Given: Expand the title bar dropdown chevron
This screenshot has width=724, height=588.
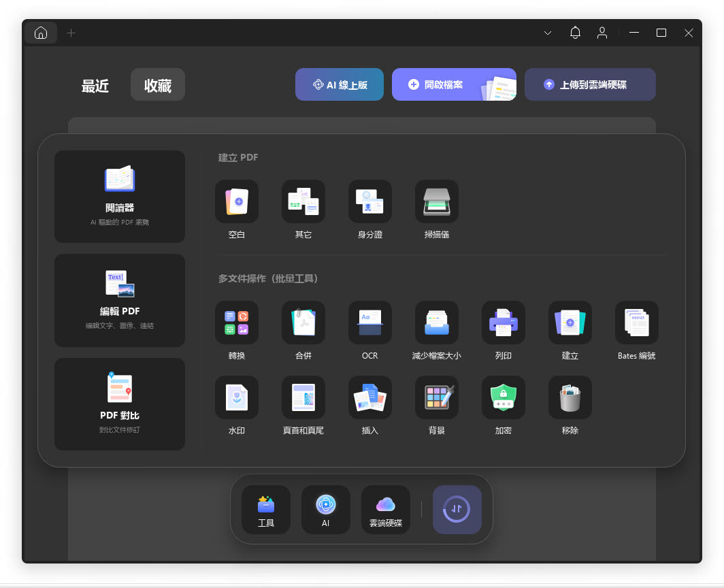Looking at the screenshot, I should (548, 33).
